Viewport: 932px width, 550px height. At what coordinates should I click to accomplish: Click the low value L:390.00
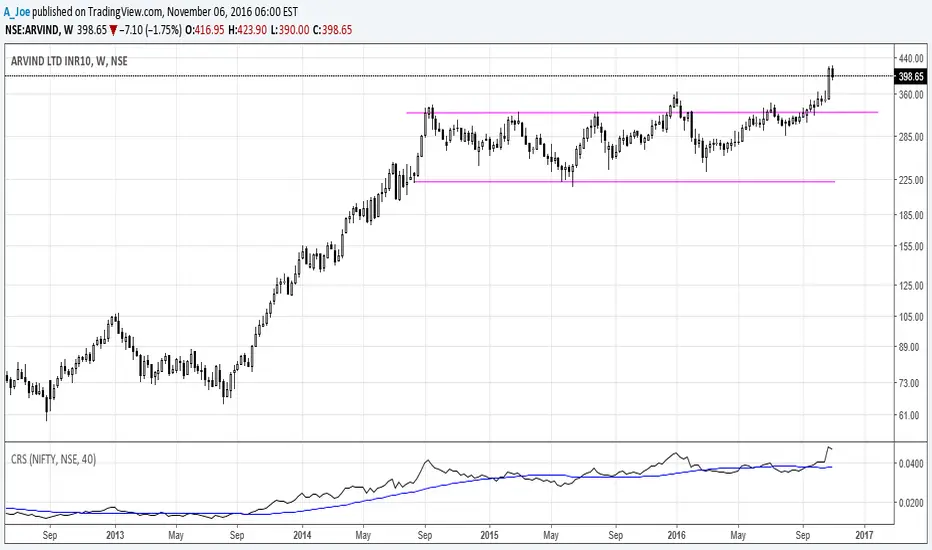click(x=290, y=30)
